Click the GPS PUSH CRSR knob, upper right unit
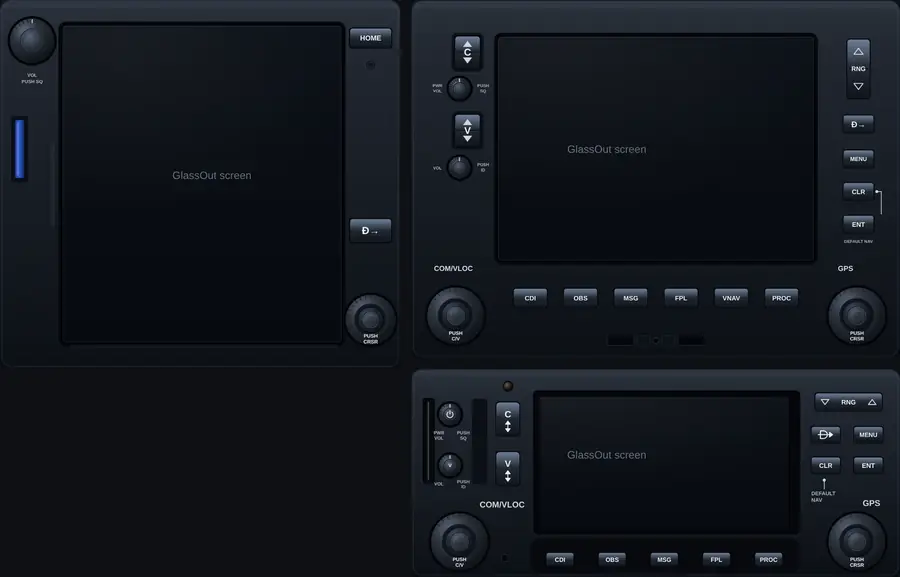Screen dimensions: 900x577 click(856, 315)
